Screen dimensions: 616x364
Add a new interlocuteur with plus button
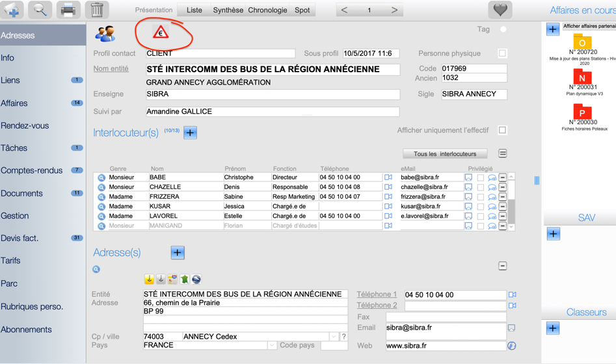tap(190, 133)
